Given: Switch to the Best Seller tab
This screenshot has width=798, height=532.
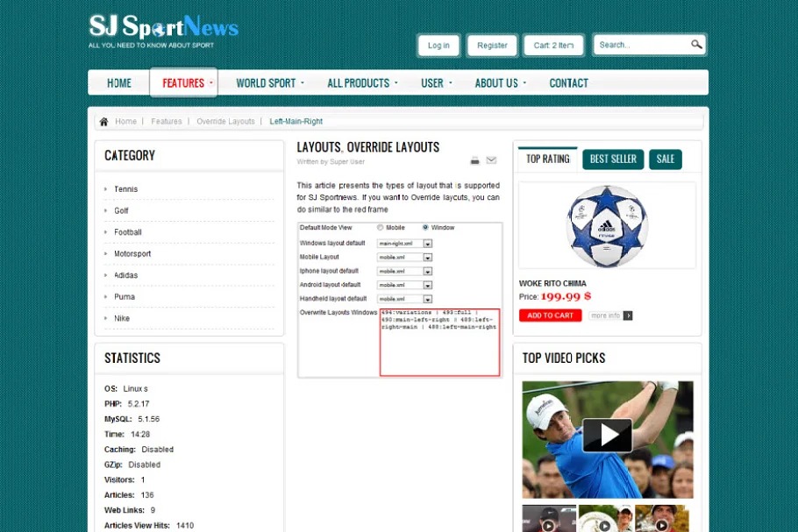Looking at the screenshot, I should pyautogui.click(x=613, y=160).
